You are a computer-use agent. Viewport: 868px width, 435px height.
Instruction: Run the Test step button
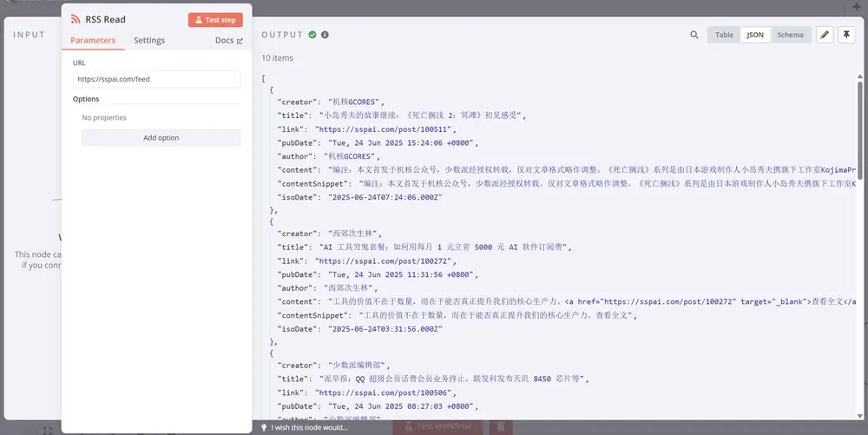point(215,20)
